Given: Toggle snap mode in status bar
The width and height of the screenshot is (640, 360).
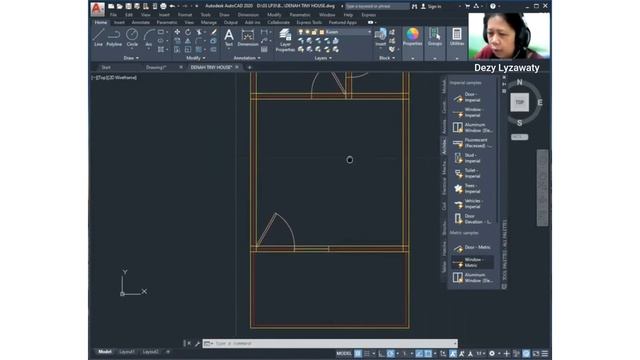Looking at the screenshot, I should [367, 353].
